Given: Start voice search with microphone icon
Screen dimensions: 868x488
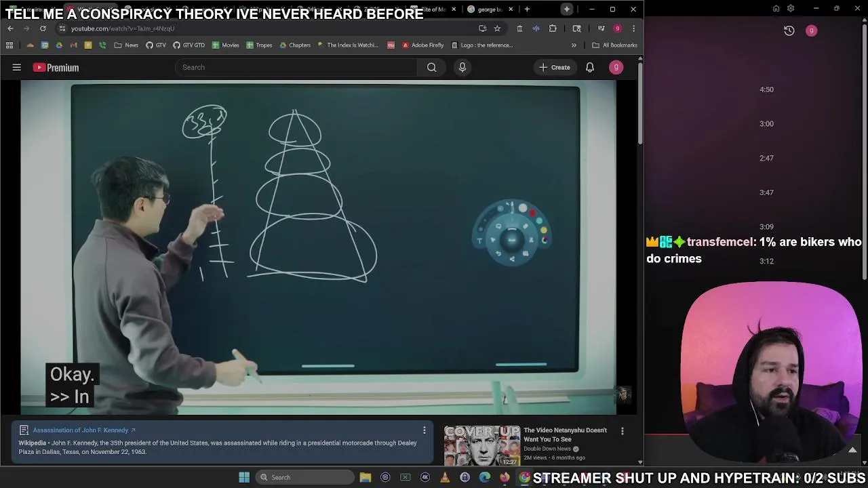Looking at the screenshot, I should (x=462, y=67).
